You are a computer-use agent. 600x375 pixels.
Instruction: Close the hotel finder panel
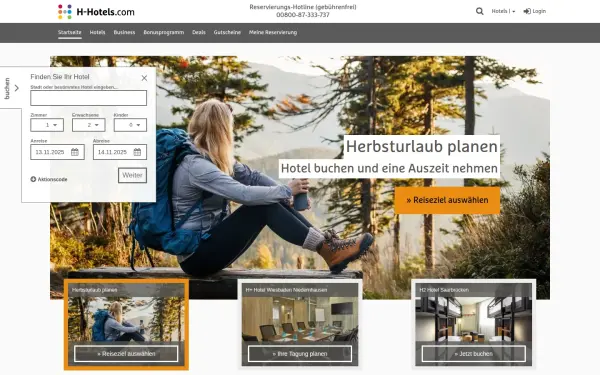pos(144,78)
